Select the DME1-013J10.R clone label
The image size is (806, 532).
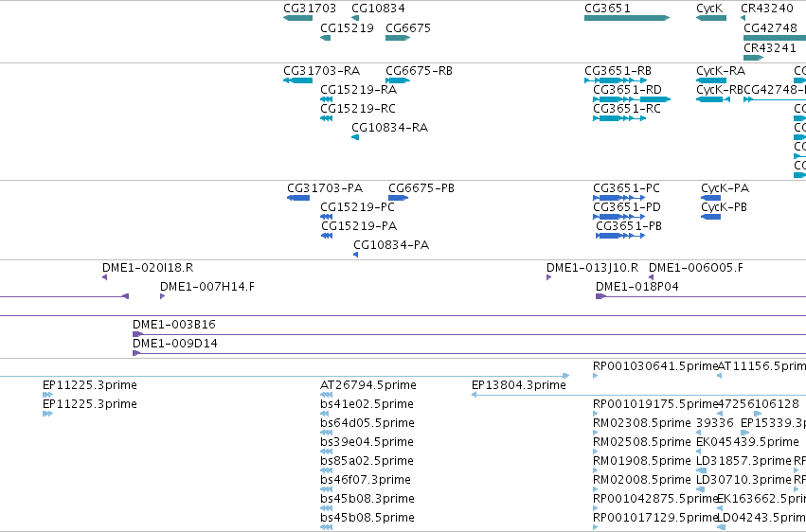(592, 268)
